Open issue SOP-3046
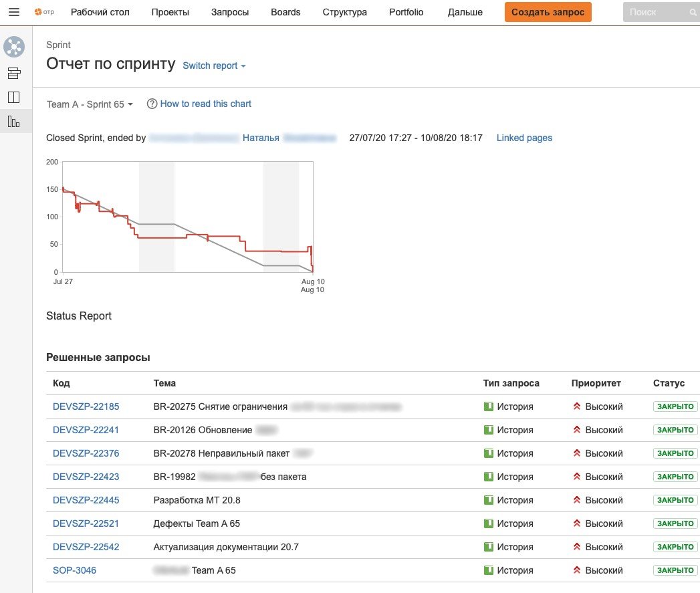Screen dimensions: 700x593 point(74,570)
